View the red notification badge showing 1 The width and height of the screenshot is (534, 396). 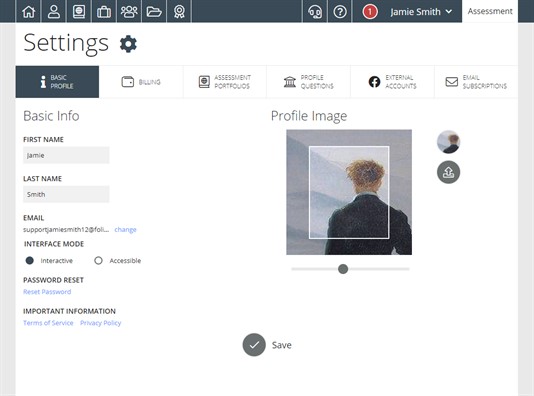tap(370, 12)
